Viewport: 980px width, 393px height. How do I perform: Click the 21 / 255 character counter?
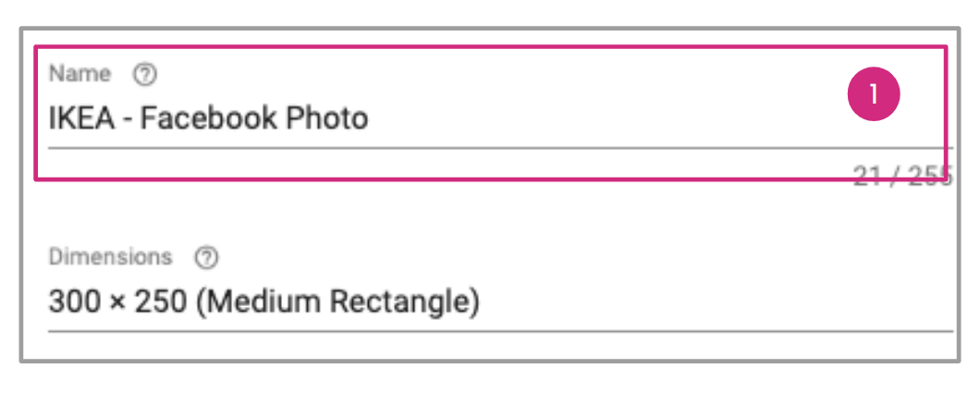click(901, 176)
